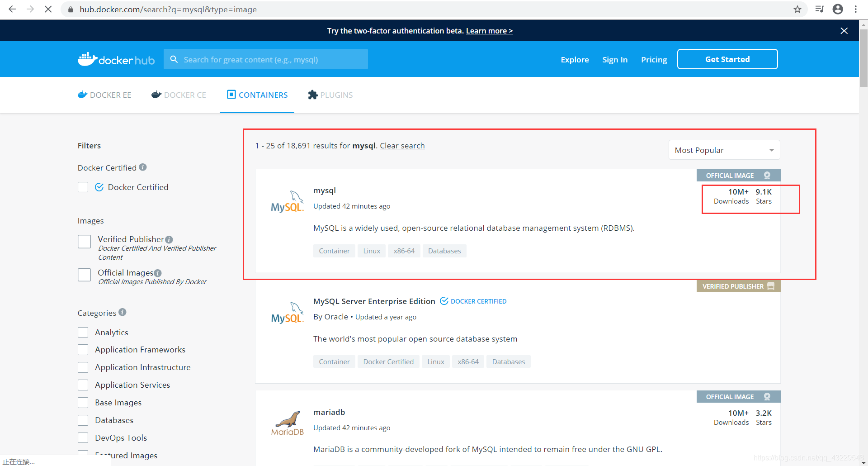Click the browser address bar URL
Screen dimensions: 868x466
168,10
